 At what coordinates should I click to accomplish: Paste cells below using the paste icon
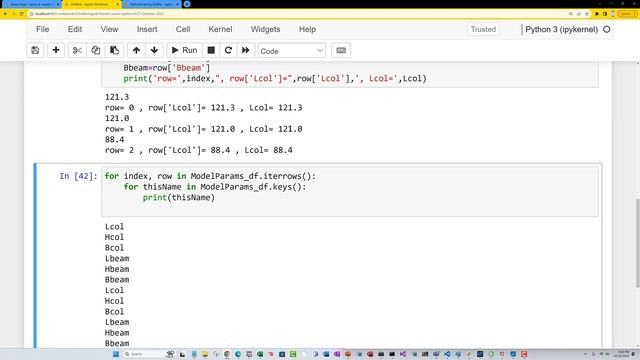point(114,50)
